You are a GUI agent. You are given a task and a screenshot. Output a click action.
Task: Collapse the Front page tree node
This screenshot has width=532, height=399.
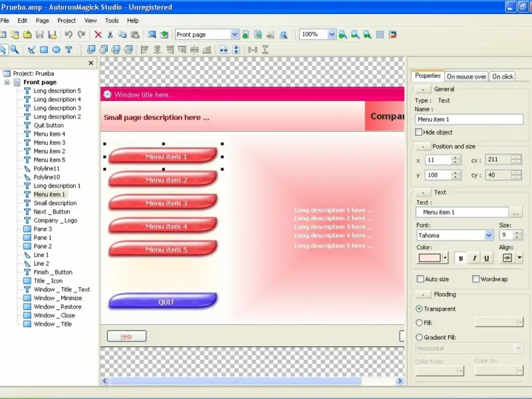coord(7,82)
